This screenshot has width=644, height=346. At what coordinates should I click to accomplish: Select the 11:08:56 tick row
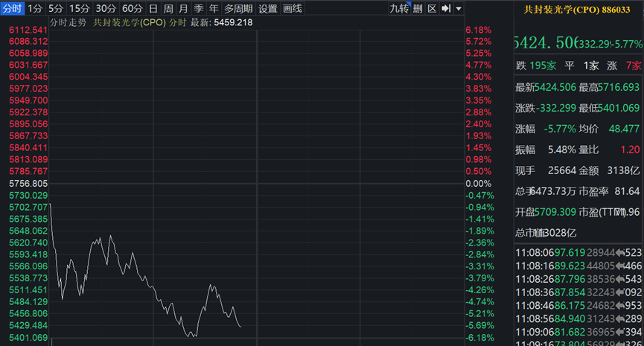(x=578, y=319)
